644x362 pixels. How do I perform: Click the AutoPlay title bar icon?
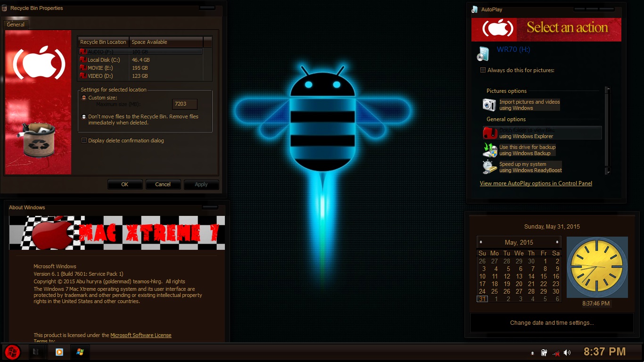pyautogui.click(x=475, y=9)
